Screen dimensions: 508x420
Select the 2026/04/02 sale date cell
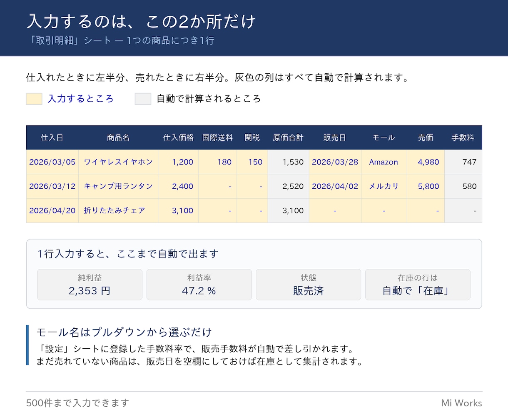click(x=335, y=186)
